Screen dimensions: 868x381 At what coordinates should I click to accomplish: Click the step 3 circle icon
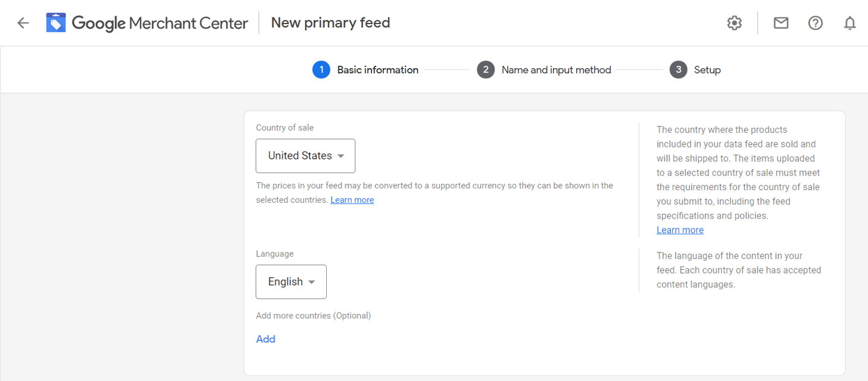[x=678, y=69]
